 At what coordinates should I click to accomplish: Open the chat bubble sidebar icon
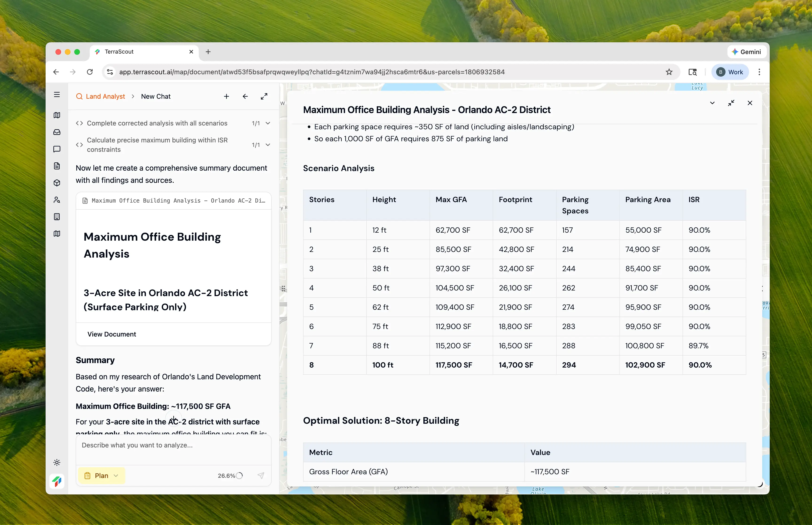(x=57, y=149)
